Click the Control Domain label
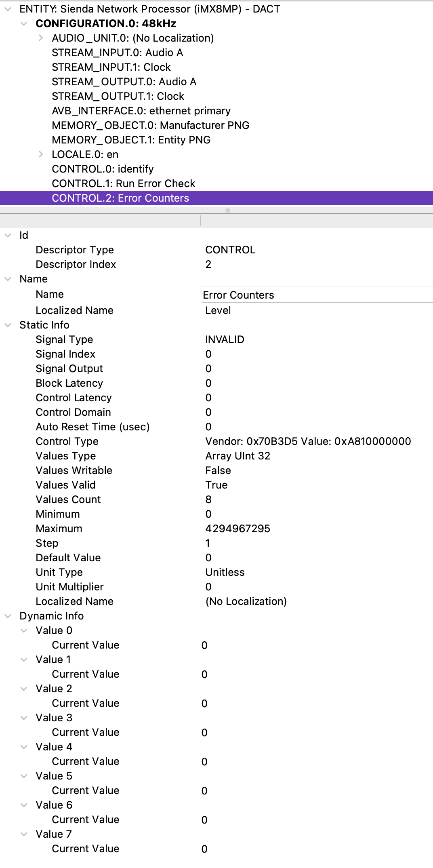 pyautogui.click(x=73, y=412)
